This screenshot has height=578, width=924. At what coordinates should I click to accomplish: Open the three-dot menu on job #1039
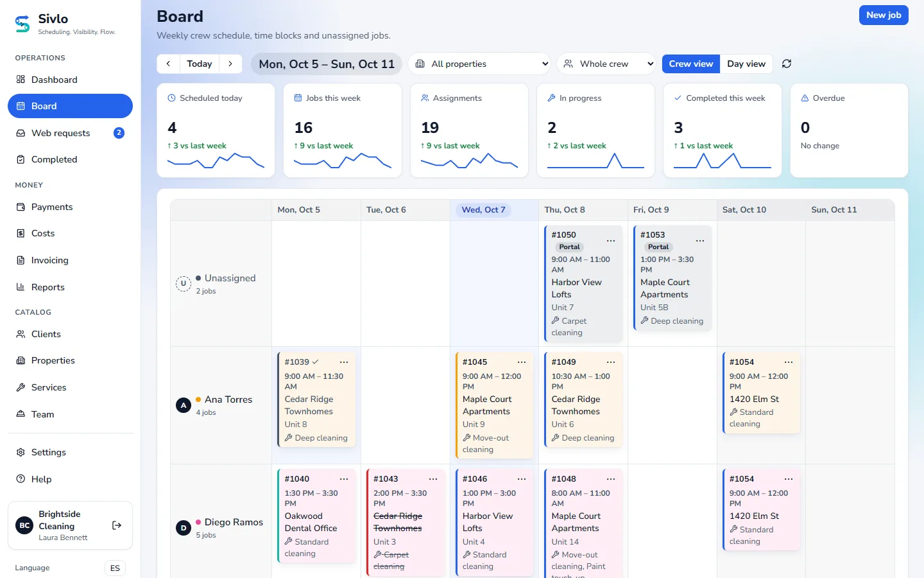tap(344, 362)
